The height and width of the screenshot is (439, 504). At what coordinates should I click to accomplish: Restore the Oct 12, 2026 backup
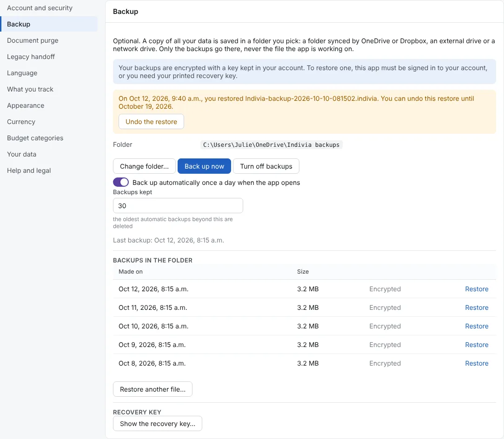(x=477, y=289)
